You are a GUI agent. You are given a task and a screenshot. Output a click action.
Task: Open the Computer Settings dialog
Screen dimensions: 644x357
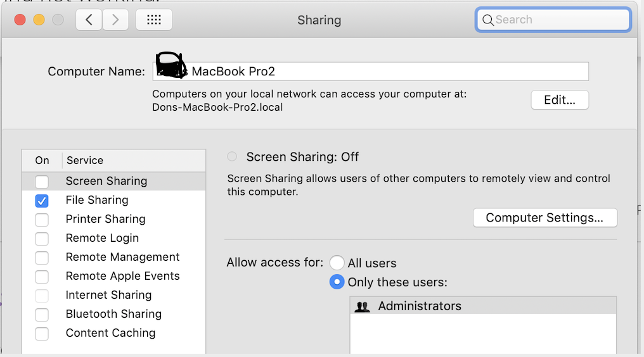(544, 218)
